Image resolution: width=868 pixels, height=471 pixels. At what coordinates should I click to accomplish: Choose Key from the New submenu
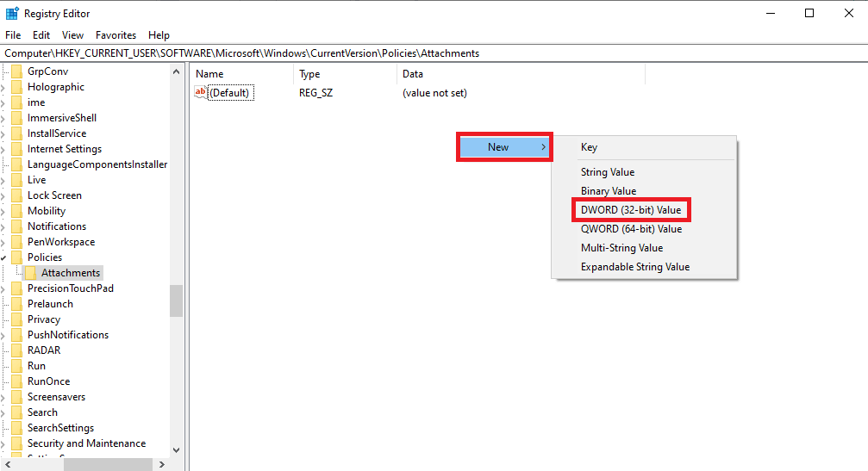(x=589, y=147)
